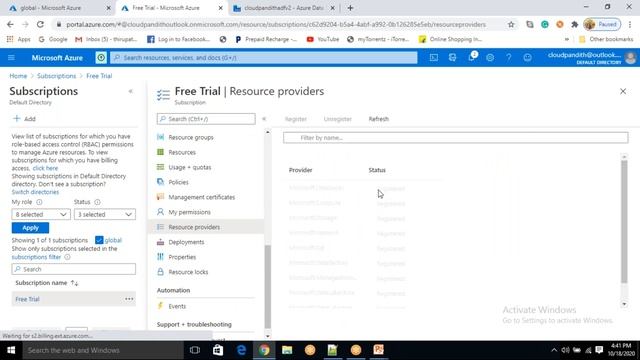The image size is (640, 360).
Task: Open the Windows Start menu
Action: 11,350
